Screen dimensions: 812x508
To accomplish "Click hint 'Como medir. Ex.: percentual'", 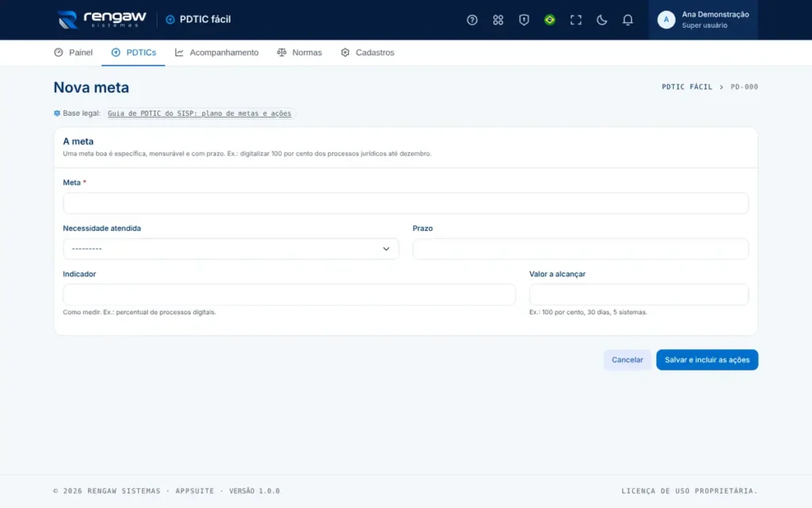I will pos(140,312).
